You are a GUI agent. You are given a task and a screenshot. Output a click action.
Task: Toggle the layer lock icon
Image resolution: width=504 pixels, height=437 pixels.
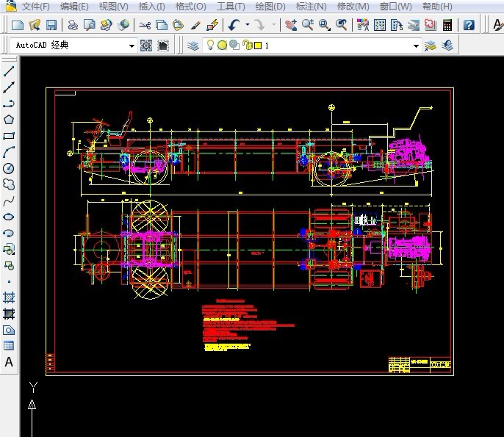pos(247,46)
